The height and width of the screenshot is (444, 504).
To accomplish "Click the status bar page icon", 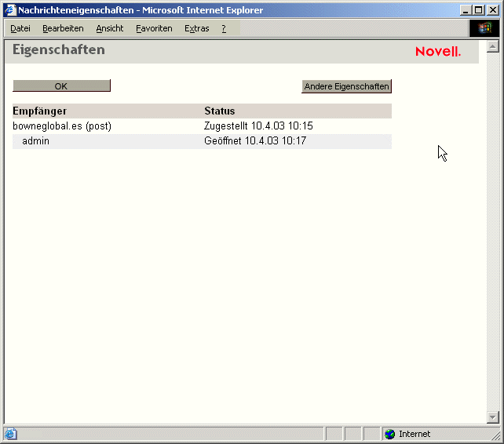I will tap(10, 434).
